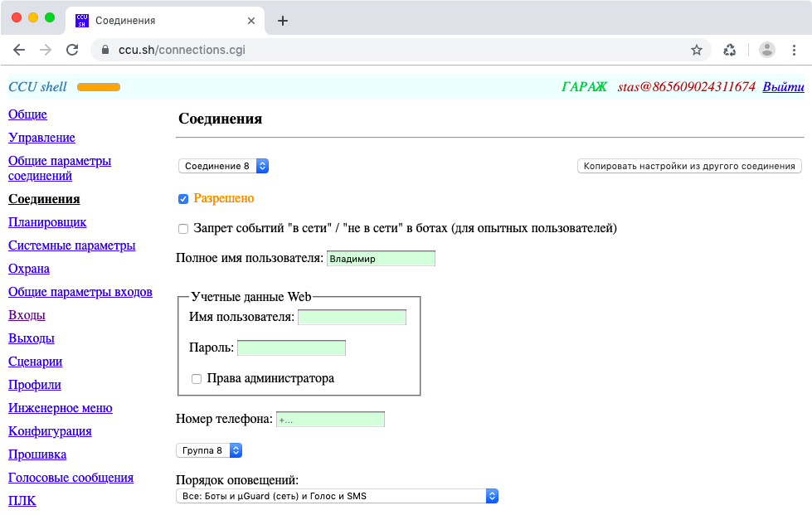Open the Входы page
The width and height of the screenshot is (812, 515).
tap(27, 315)
